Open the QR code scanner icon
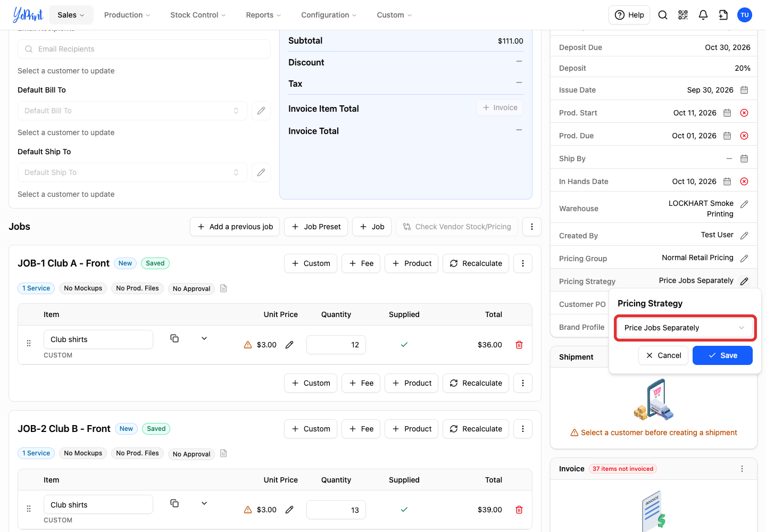 pos(683,15)
